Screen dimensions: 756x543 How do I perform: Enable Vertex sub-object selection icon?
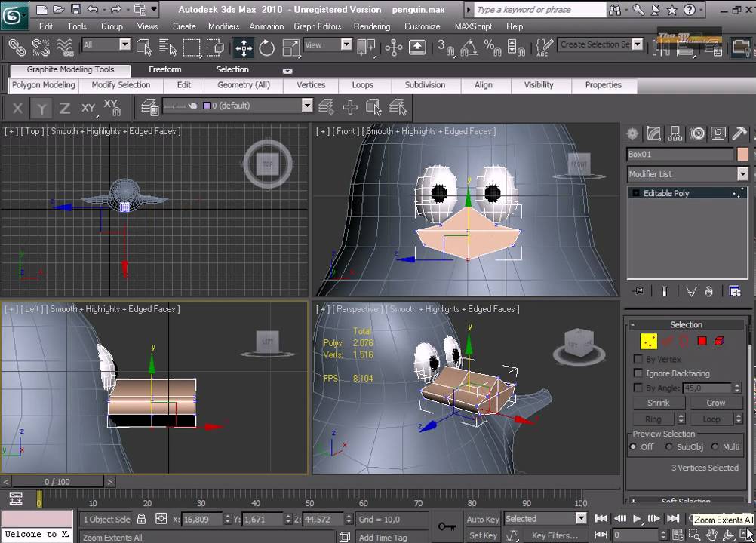click(x=649, y=341)
